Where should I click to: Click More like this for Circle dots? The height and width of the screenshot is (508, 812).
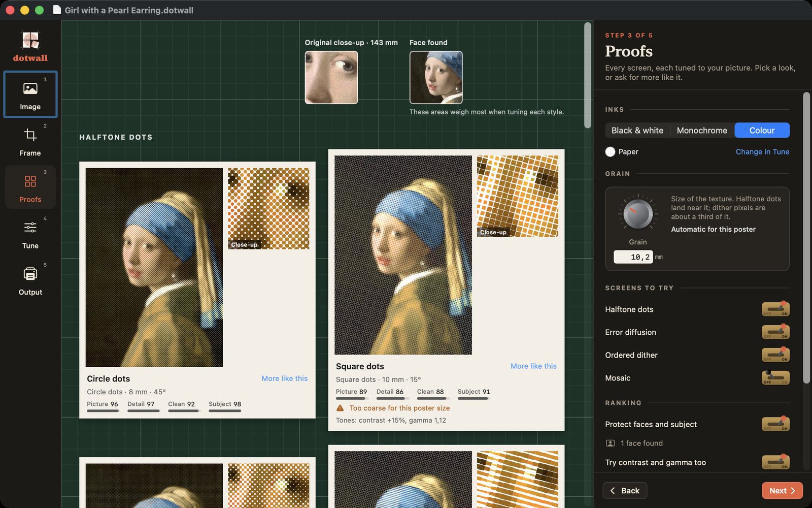[285, 378]
